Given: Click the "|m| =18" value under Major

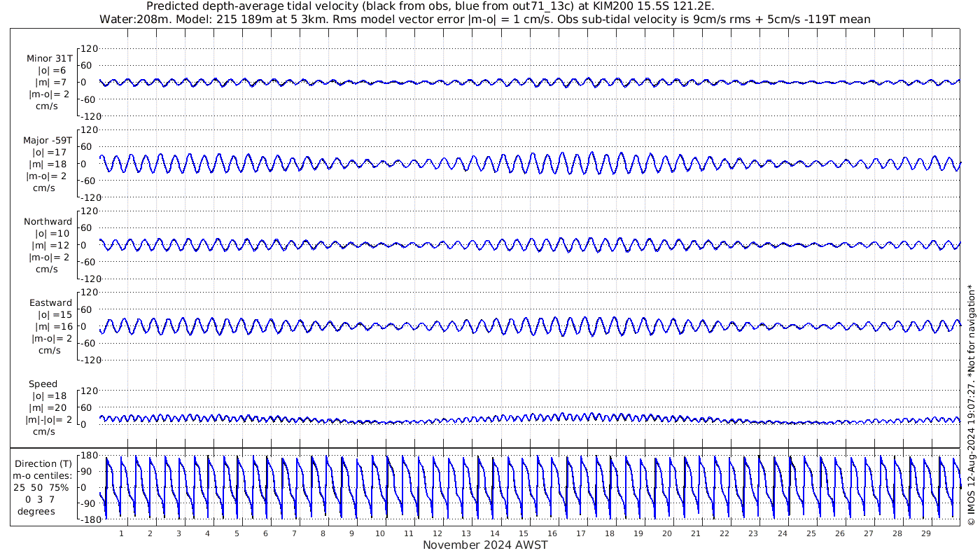Looking at the screenshot, I should pyautogui.click(x=50, y=164).
